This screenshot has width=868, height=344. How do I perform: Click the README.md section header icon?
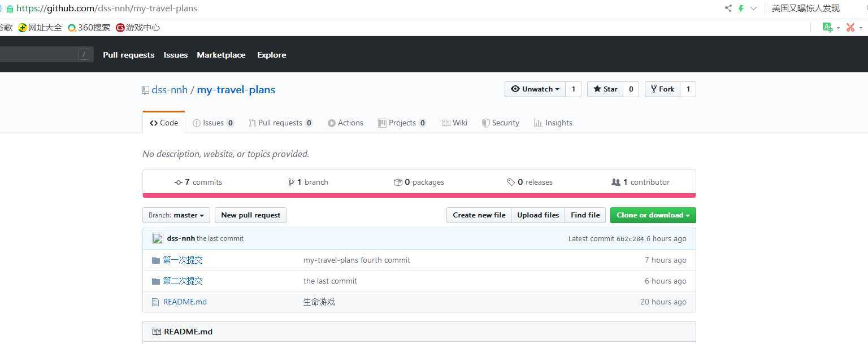tap(157, 332)
